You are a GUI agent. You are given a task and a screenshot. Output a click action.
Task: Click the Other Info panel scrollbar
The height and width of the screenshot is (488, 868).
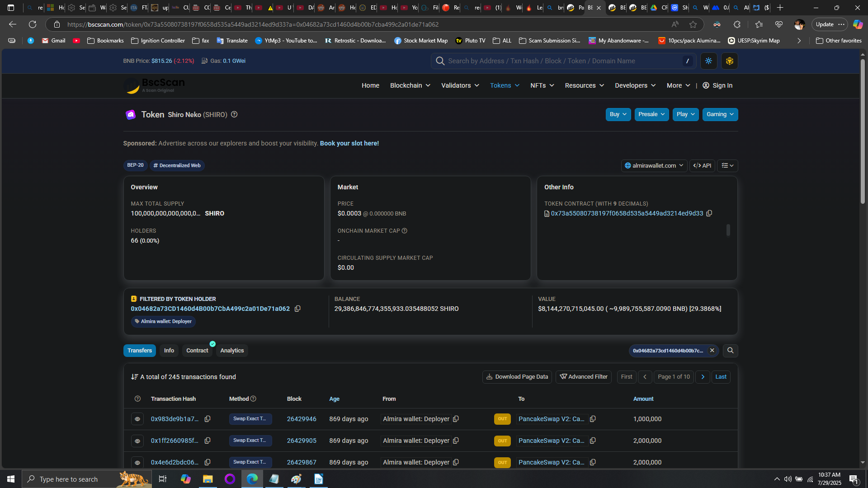pyautogui.click(x=728, y=230)
